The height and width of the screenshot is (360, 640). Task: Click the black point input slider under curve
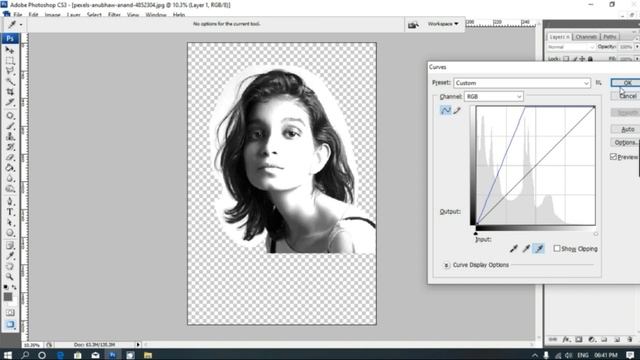(x=476, y=233)
